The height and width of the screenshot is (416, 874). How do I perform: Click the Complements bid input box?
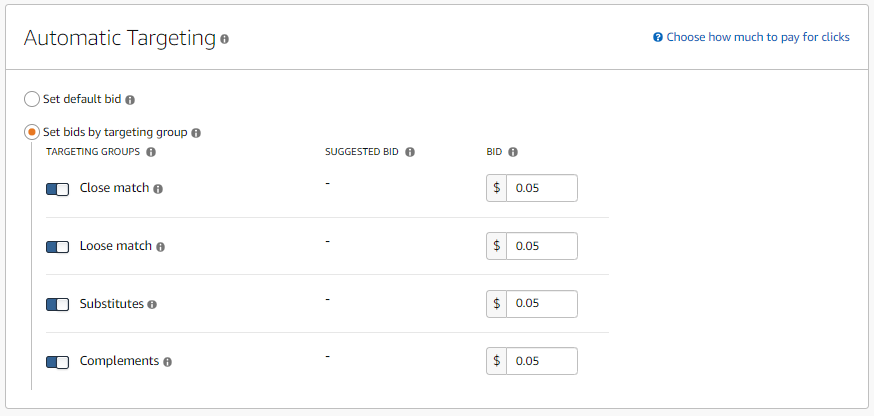click(x=542, y=361)
